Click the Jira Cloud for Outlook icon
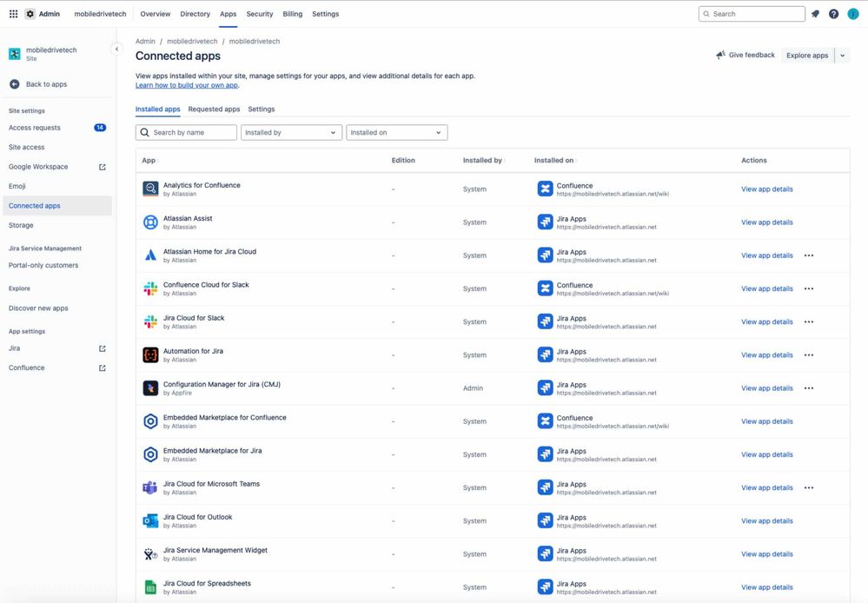The height and width of the screenshot is (603, 868). pyautogui.click(x=150, y=521)
